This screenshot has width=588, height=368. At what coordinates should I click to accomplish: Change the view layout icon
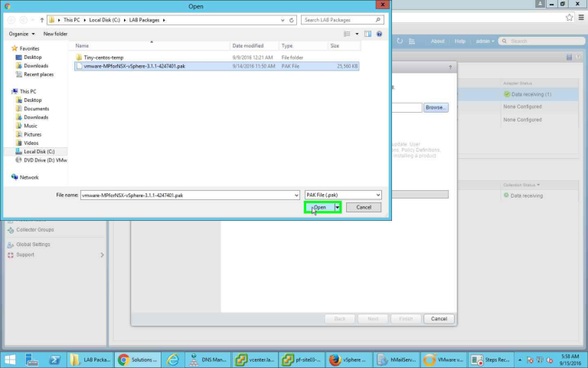(347, 34)
